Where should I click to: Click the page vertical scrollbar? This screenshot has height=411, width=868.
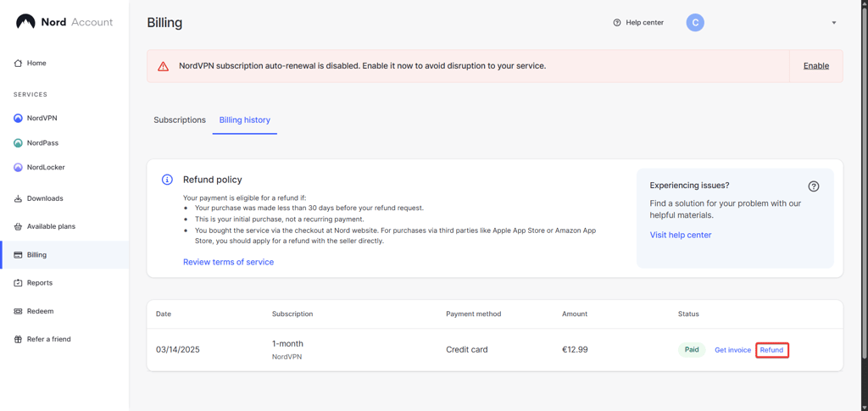pyautogui.click(x=865, y=183)
